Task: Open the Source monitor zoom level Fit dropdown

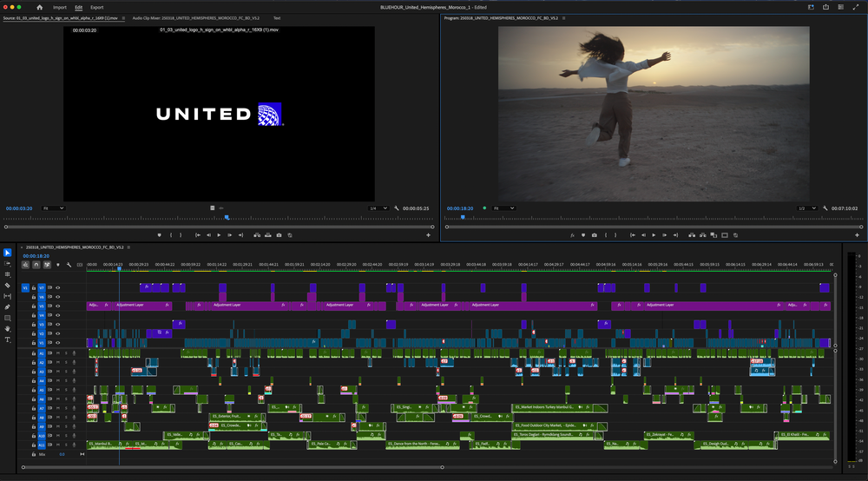Action: click(54, 208)
